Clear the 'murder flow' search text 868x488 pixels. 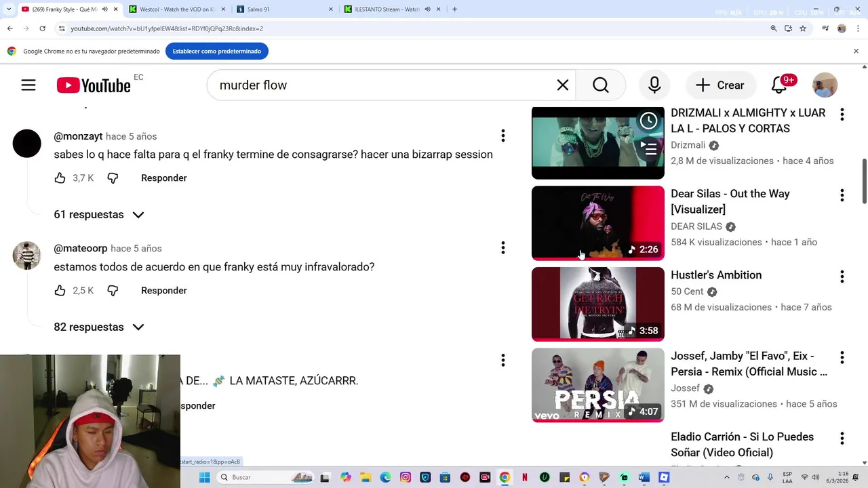point(563,85)
